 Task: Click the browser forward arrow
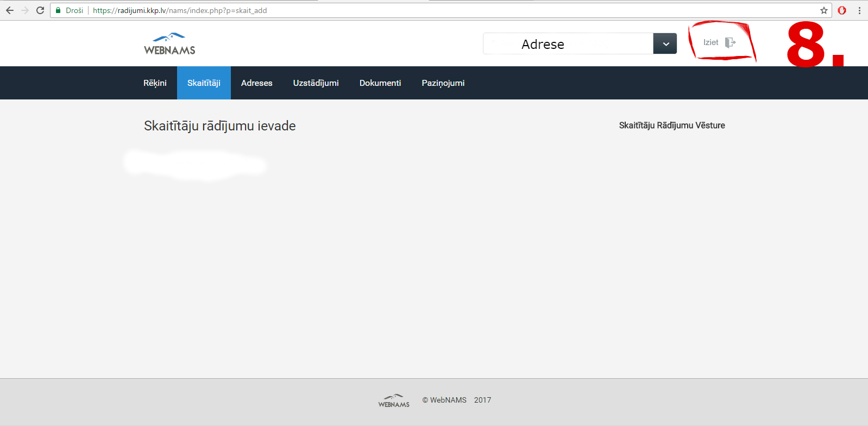pyautogui.click(x=25, y=10)
